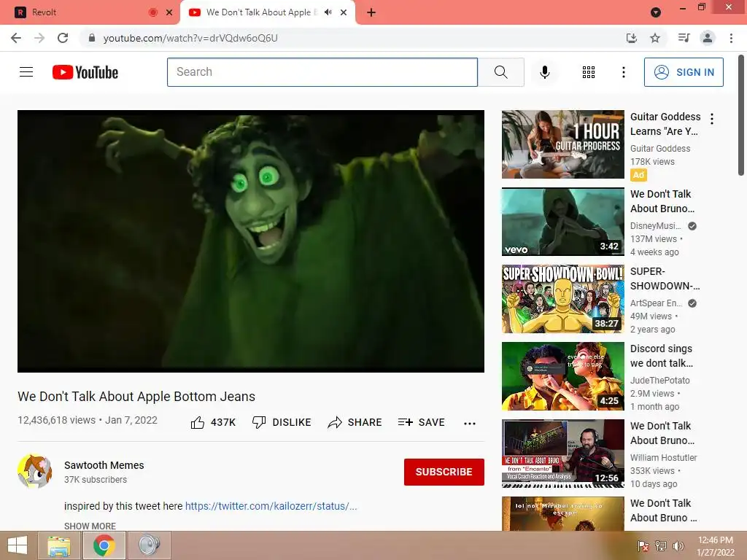The image size is (747, 560).
Task: Click the page vertical scrollbar
Action: [x=742, y=114]
